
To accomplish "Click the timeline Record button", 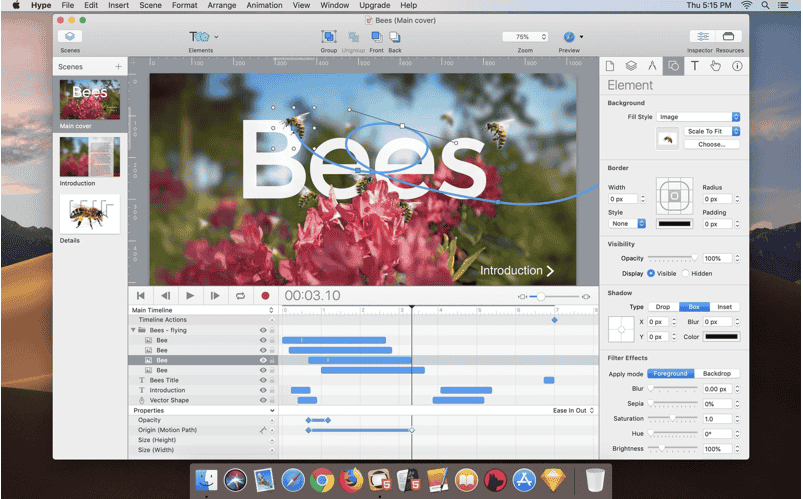I will pyautogui.click(x=266, y=296).
